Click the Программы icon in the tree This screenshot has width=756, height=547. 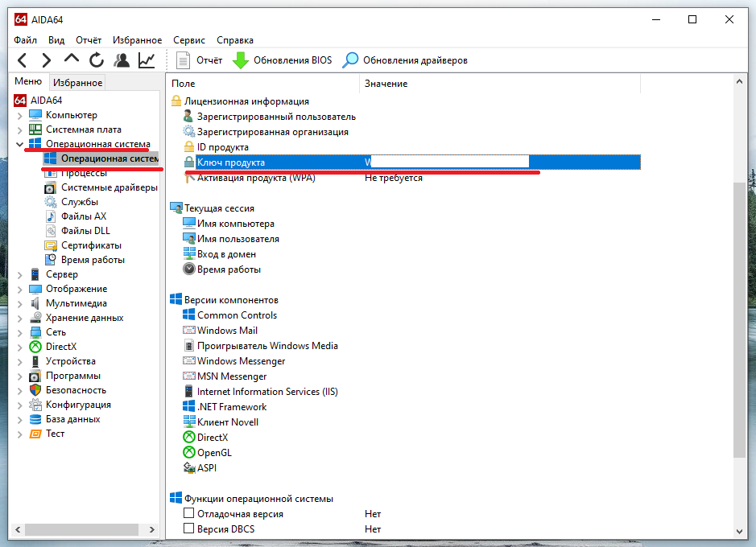pyautogui.click(x=35, y=376)
